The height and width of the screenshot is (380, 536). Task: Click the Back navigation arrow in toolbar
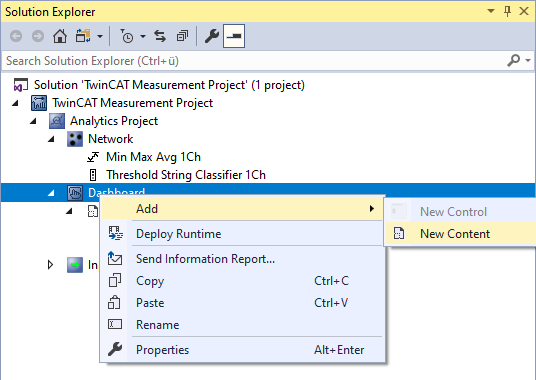16,36
